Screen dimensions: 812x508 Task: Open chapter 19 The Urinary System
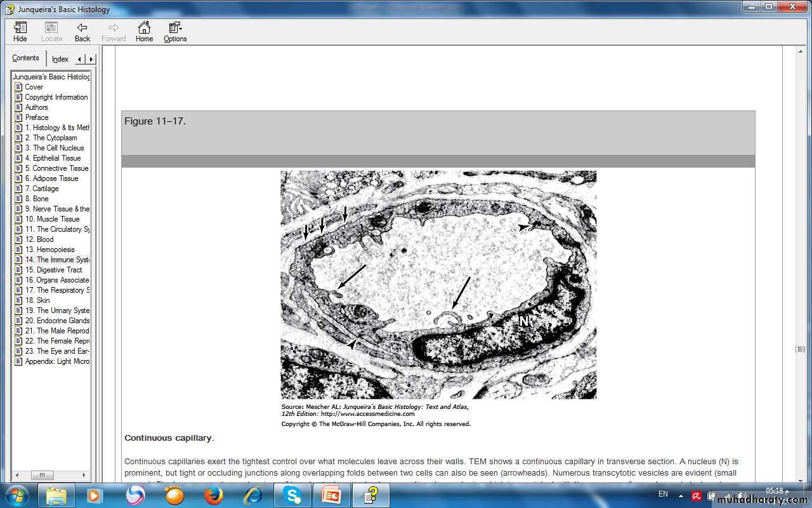click(57, 311)
